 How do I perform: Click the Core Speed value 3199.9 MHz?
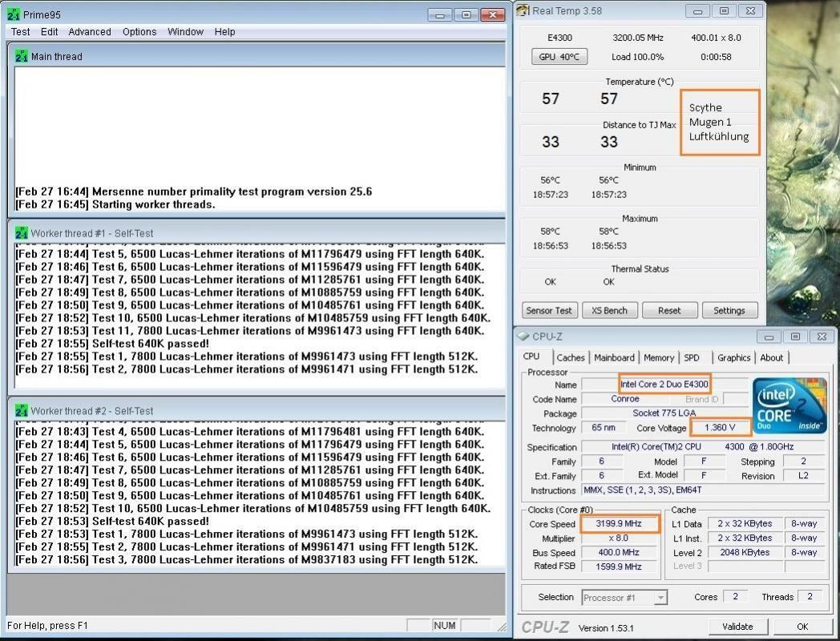619,523
